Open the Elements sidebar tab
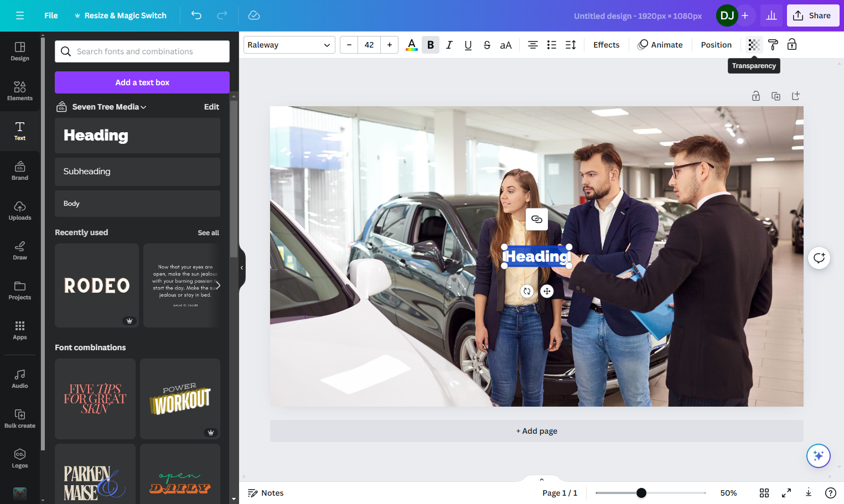The width and height of the screenshot is (844, 504). 20,91
